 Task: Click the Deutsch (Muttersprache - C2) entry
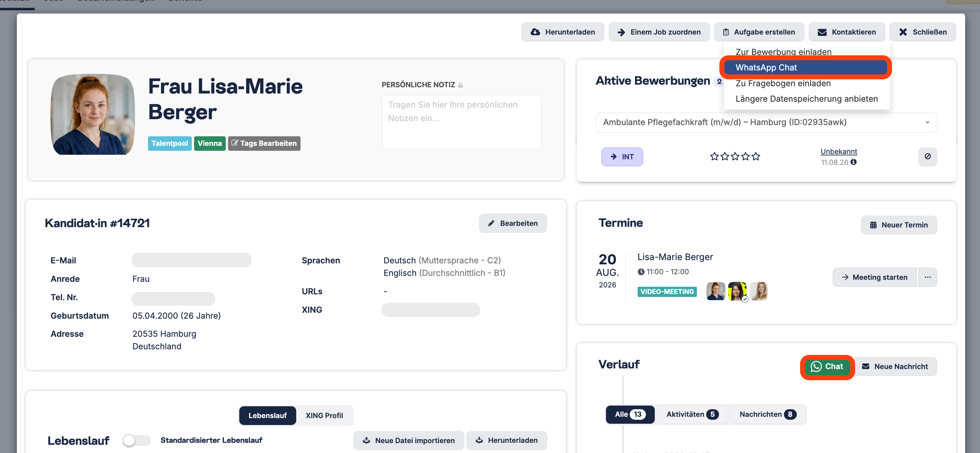tap(442, 260)
